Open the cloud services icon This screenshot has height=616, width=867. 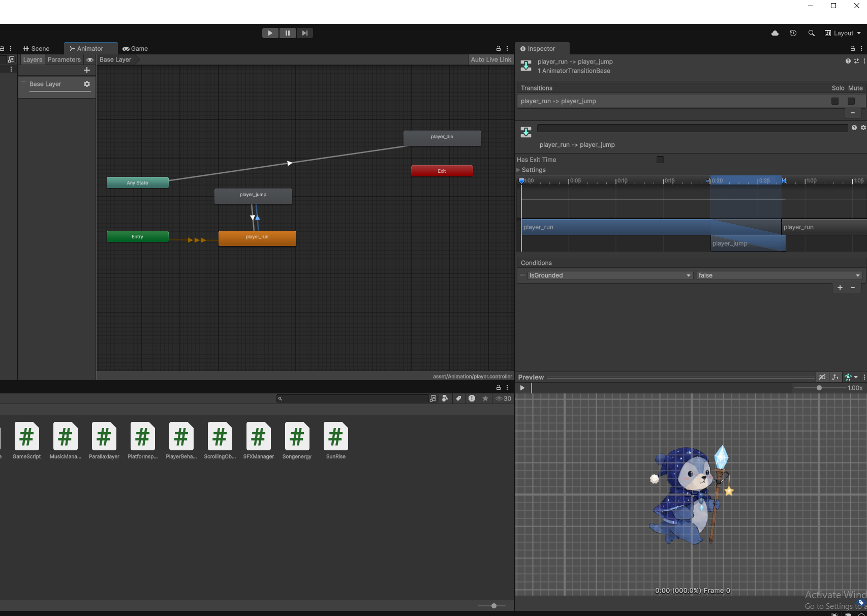pos(775,33)
